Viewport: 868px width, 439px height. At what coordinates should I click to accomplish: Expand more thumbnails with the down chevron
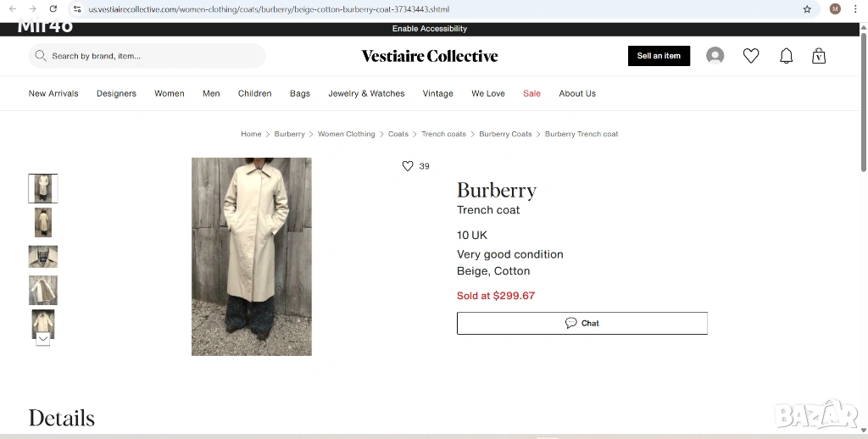(x=43, y=338)
